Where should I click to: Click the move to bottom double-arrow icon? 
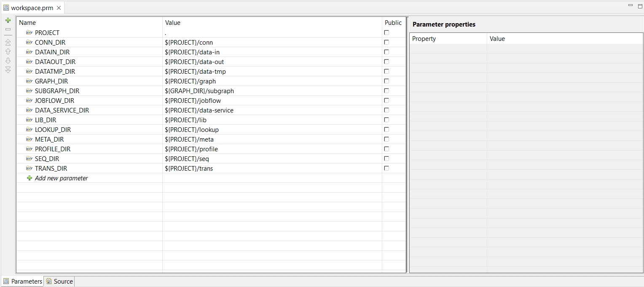(8, 70)
